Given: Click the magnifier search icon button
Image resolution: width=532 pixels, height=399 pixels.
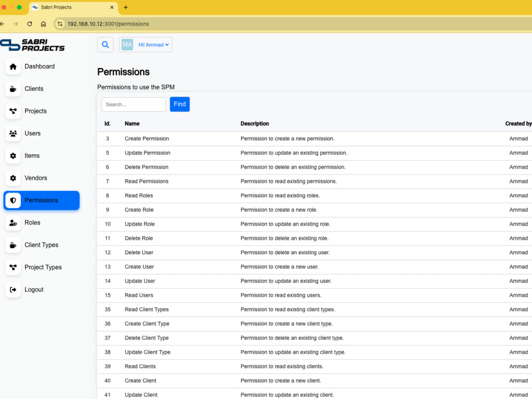Looking at the screenshot, I should 105,45.
